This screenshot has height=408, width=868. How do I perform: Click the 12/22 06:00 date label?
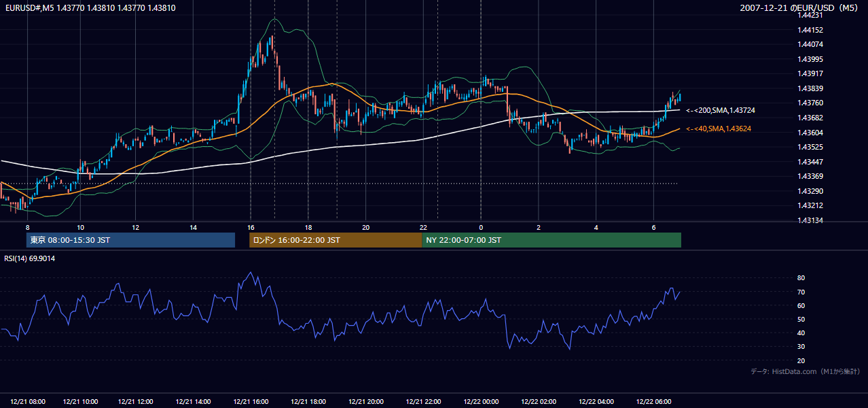(654, 401)
